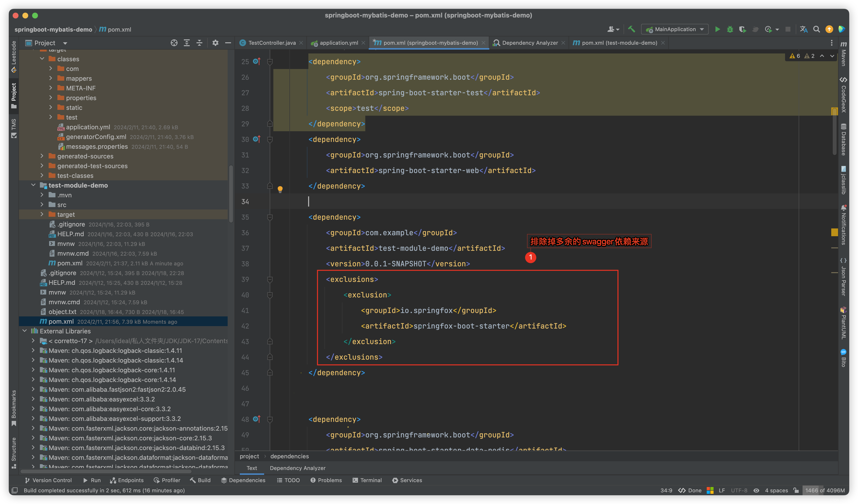Image resolution: width=858 pixels, height=504 pixels.
Task: Switch to the application.yml editor tab
Action: pos(339,43)
